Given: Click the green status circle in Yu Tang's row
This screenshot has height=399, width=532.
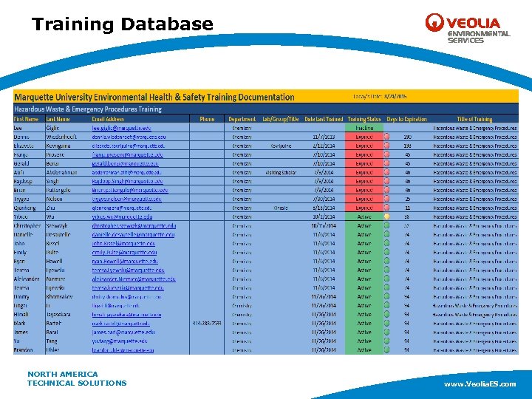Looking at the screenshot, I should (x=386, y=341).
